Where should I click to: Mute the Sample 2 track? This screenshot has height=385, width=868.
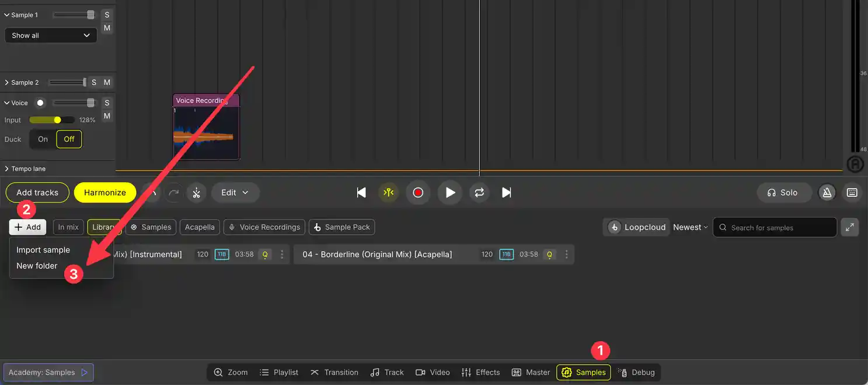coord(107,82)
